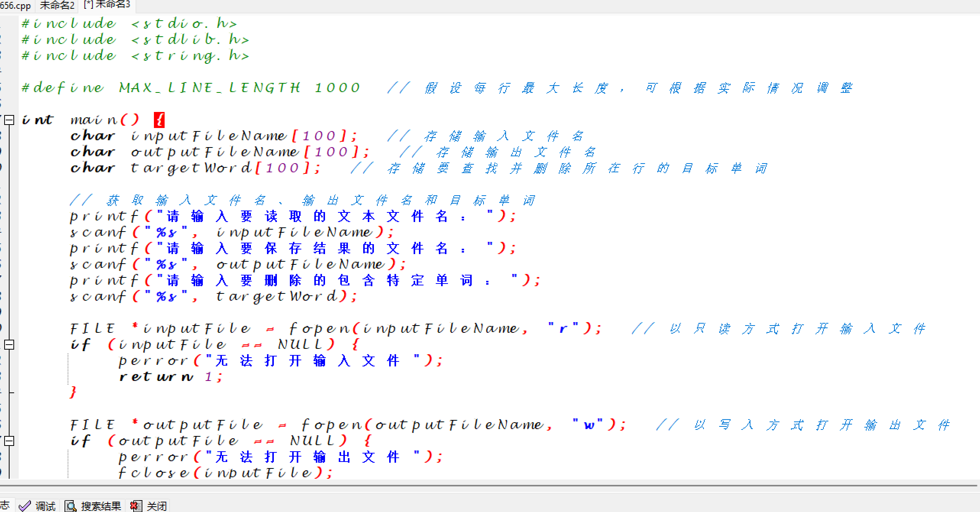Collapse the if (outputFile == NULL) block

click(x=9, y=441)
